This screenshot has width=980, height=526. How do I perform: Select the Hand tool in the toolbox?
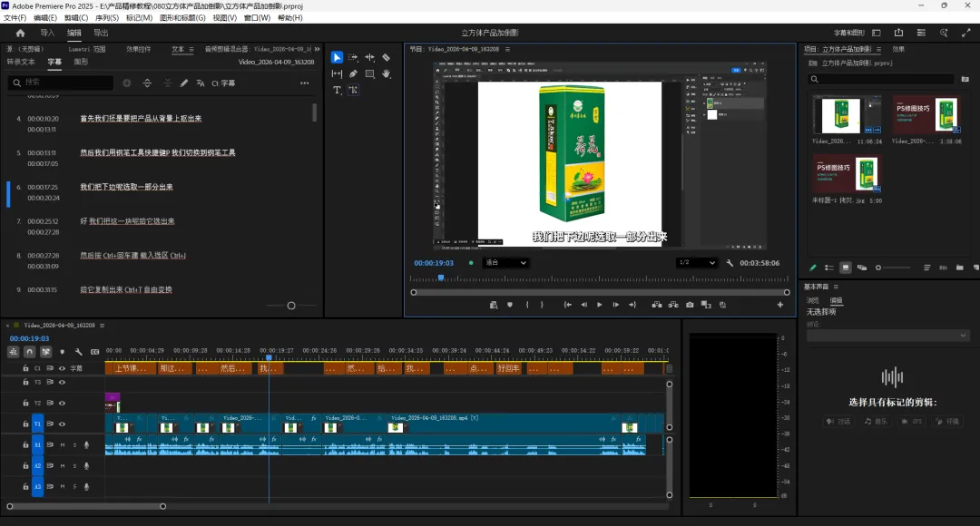(386, 73)
